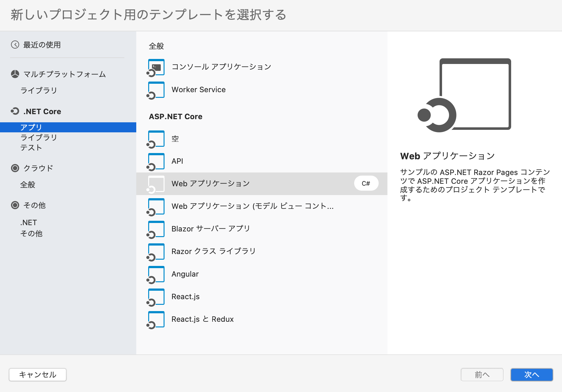Image resolution: width=562 pixels, height=392 pixels.
Task: Click the キャンセル button
Action: 38,375
